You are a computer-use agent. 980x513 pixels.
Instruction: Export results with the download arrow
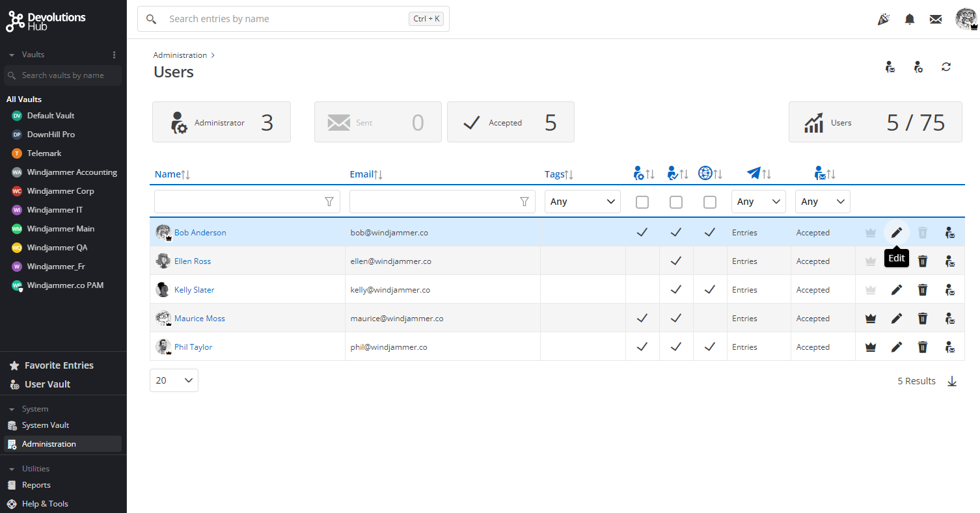pyautogui.click(x=952, y=381)
